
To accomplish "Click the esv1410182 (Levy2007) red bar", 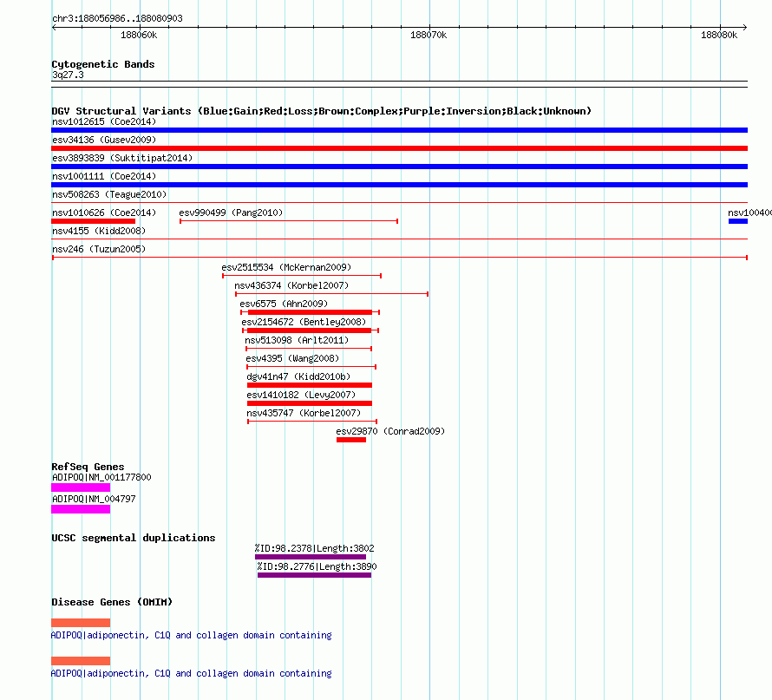I will (x=309, y=403).
